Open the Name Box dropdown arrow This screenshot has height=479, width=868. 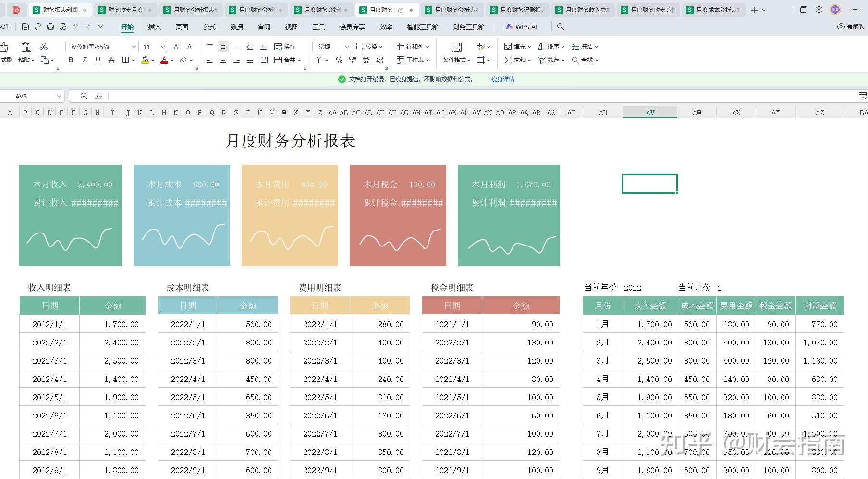[59, 96]
